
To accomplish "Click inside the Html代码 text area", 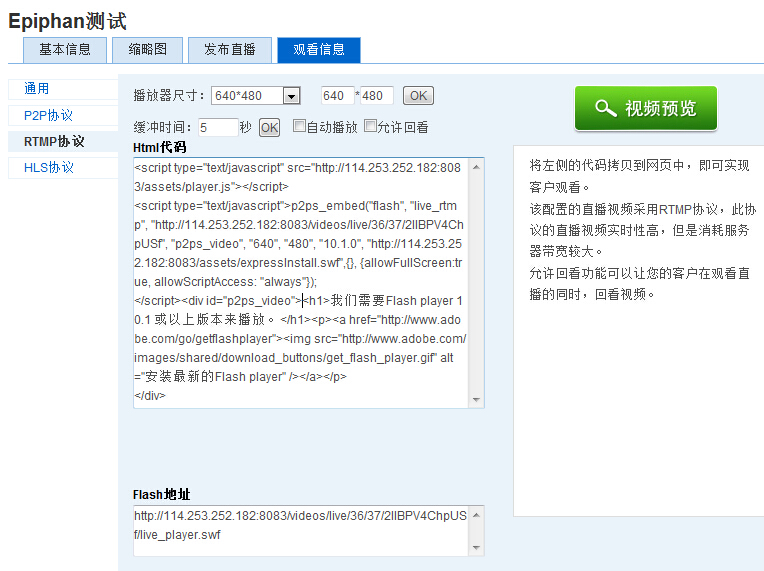I will point(300,282).
